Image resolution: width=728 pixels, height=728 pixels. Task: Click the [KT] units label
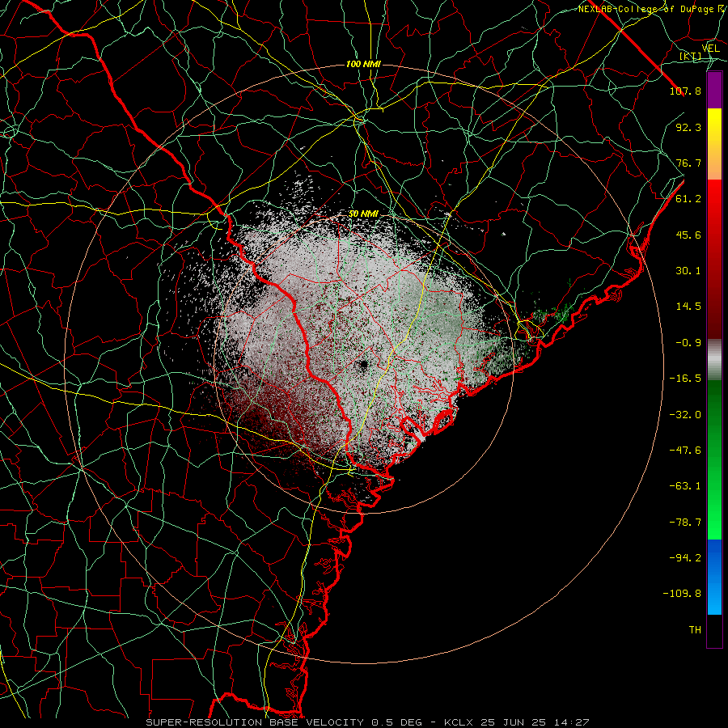click(691, 56)
